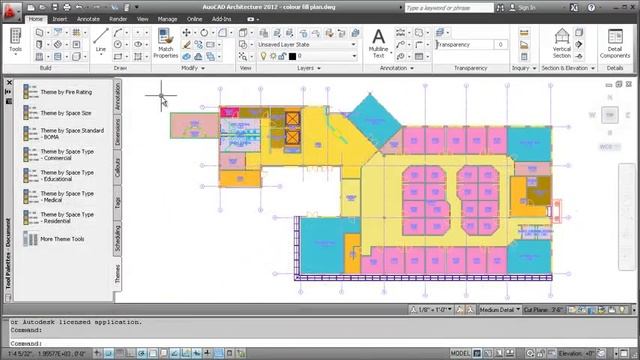Click the binoculars search icon
Viewport: 640px width, 360px height.
click(x=500, y=8)
